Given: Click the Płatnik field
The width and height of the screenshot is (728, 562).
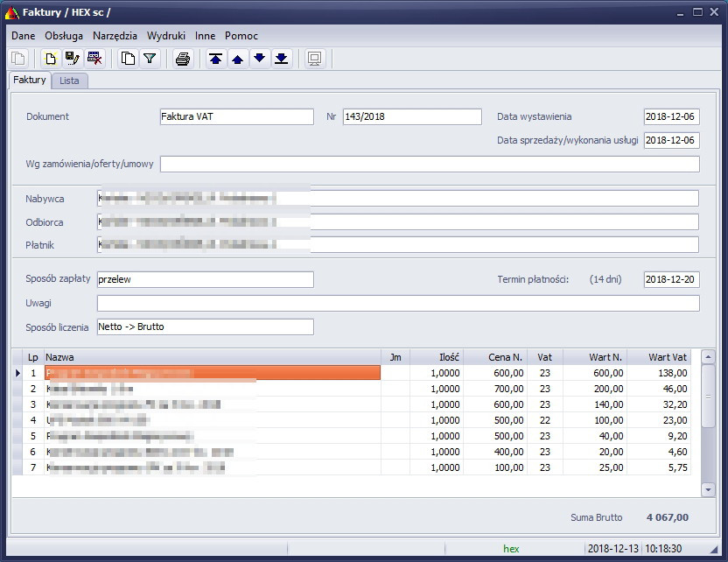Looking at the screenshot, I should pos(398,245).
